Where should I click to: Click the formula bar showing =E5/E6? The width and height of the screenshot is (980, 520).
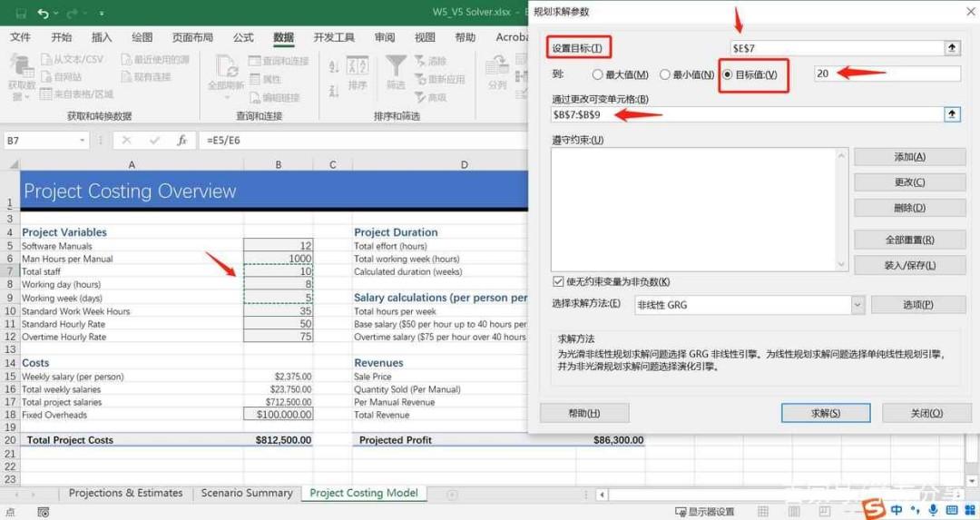click(362, 141)
